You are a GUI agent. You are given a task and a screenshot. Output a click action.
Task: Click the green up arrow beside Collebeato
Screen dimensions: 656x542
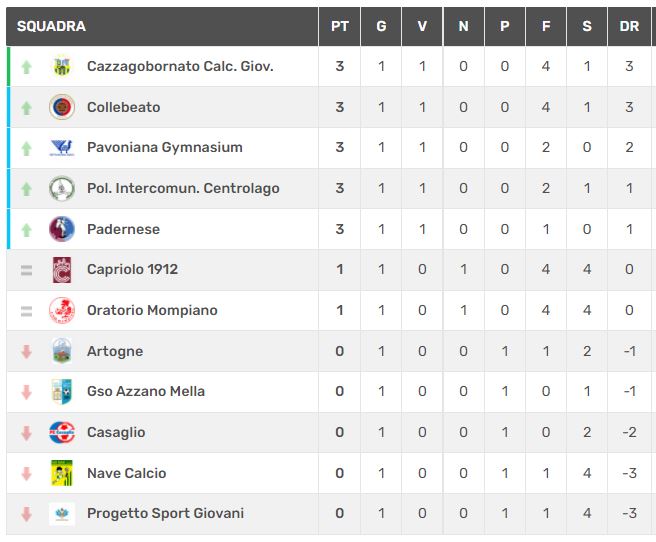click(27, 108)
